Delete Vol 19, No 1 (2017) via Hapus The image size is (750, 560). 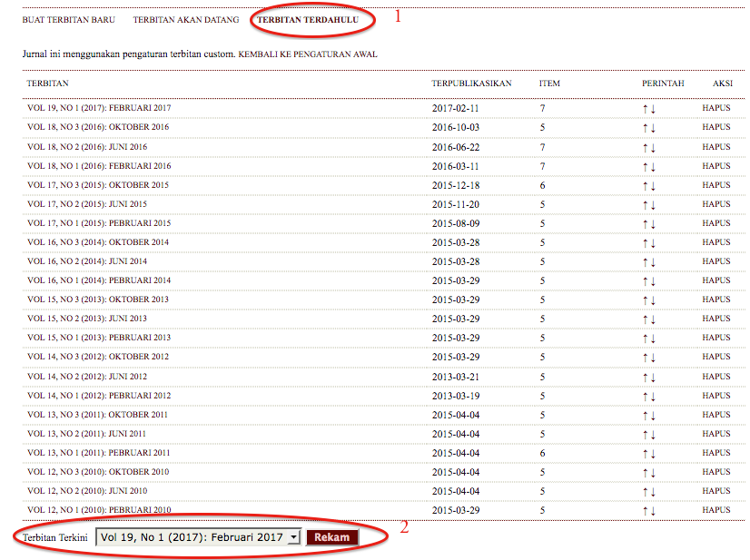coord(715,108)
